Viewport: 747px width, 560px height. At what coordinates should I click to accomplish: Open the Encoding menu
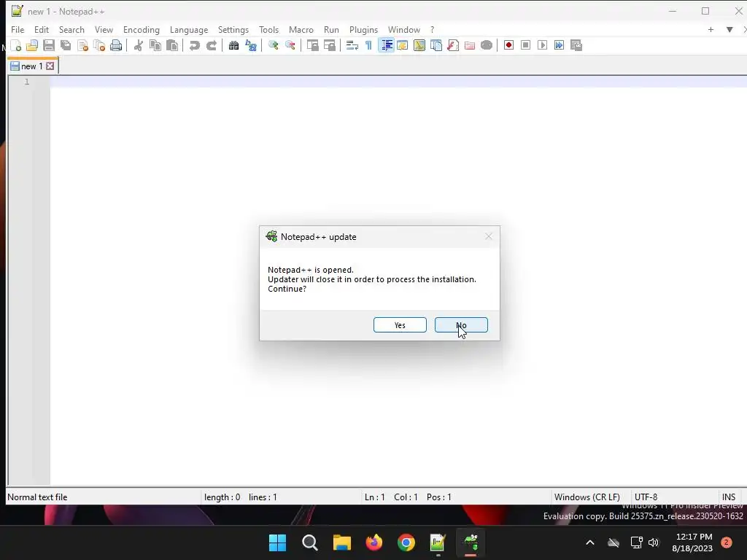[x=142, y=29]
